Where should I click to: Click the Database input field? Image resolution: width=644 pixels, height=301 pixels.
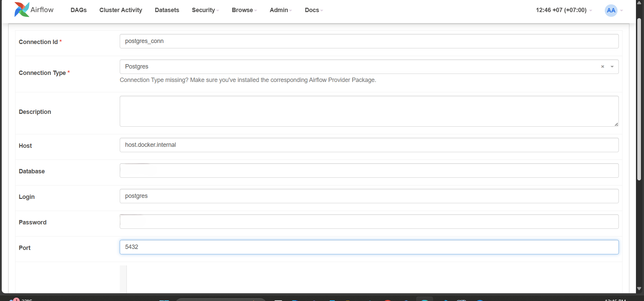pyautogui.click(x=369, y=170)
